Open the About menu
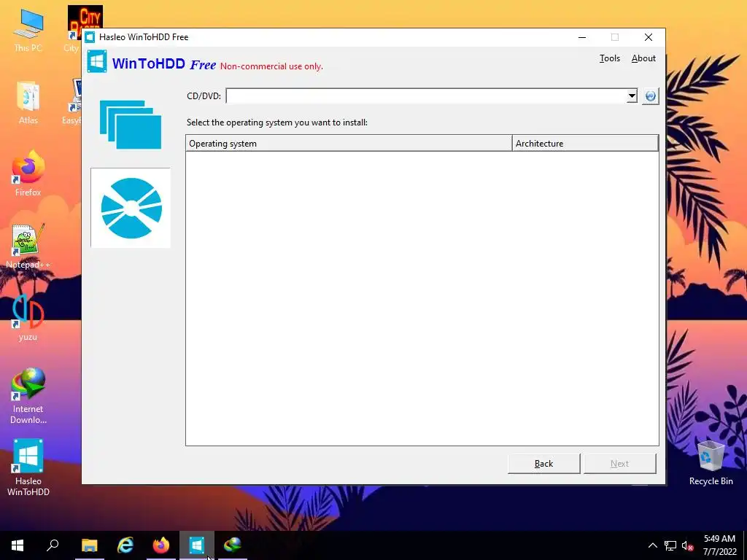Screen dimensions: 747x560 click(643, 58)
